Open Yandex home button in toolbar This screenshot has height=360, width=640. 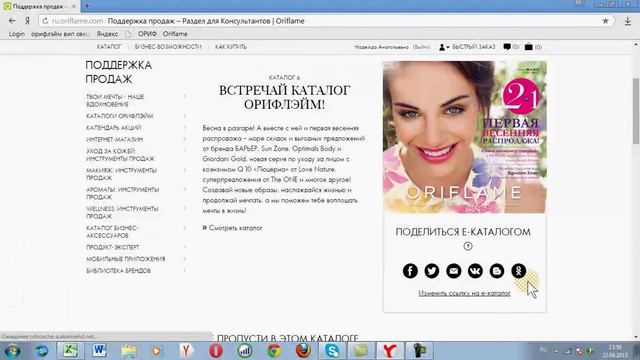pos(27,21)
